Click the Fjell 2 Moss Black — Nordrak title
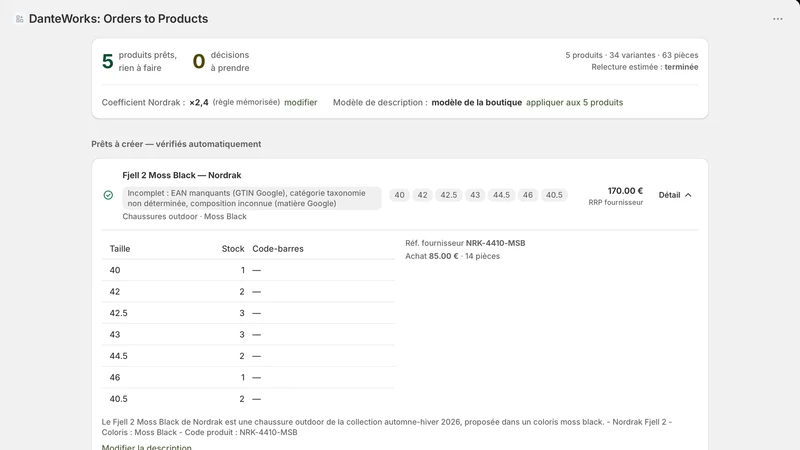Image resolution: width=800 pixels, height=450 pixels. pos(182,175)
